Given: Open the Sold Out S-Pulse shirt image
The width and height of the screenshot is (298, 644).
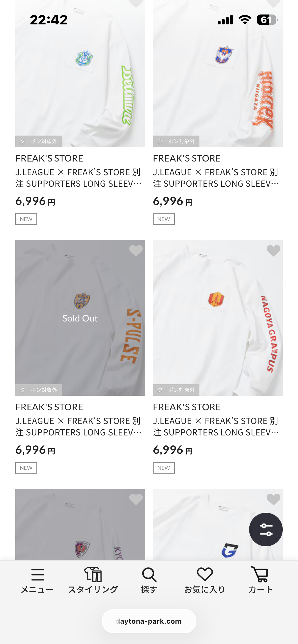Looking at the screenshot, I should tap(80, 318).
